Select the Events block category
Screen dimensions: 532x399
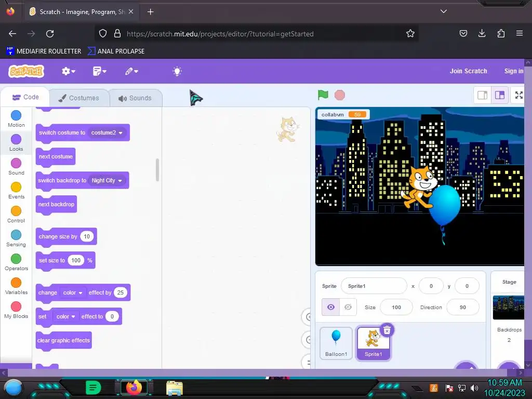16,191
